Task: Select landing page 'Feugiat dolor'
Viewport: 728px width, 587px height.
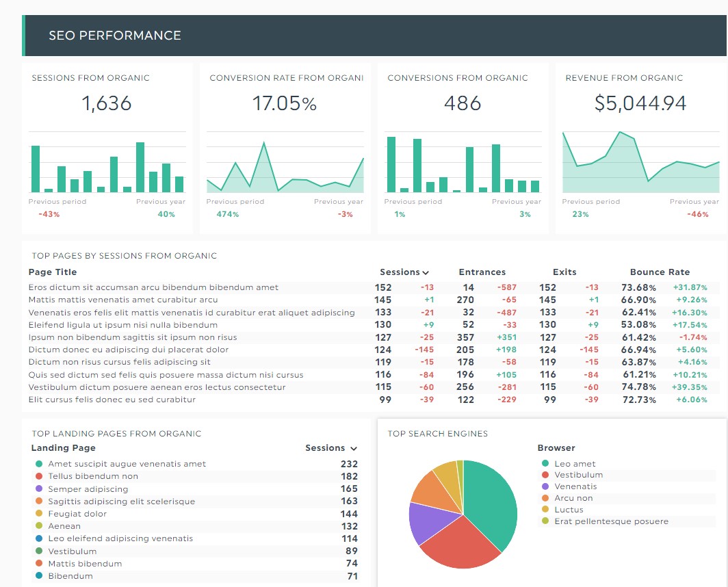Action: 77,514
